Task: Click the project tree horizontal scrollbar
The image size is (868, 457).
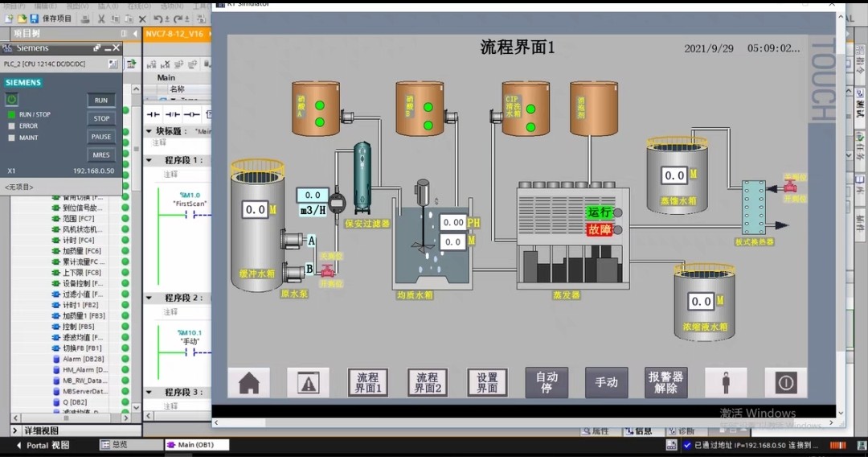Action: click(x=71, y=418)
